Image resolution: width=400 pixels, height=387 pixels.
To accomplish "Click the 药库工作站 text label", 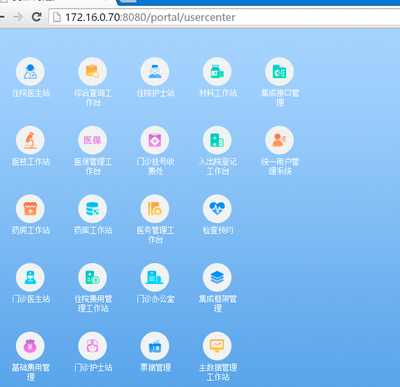I will pyautogui.click(x=93, y=230).
